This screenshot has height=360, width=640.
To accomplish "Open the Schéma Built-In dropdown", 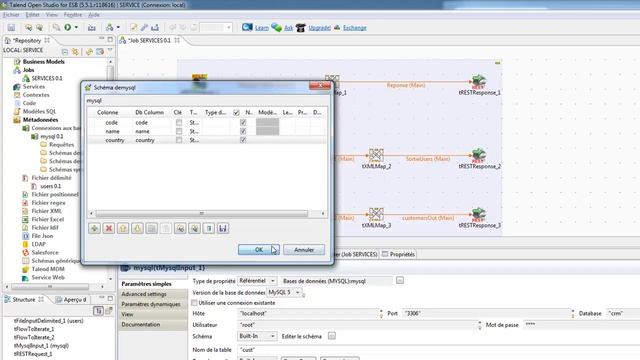I will coord(257,336).
